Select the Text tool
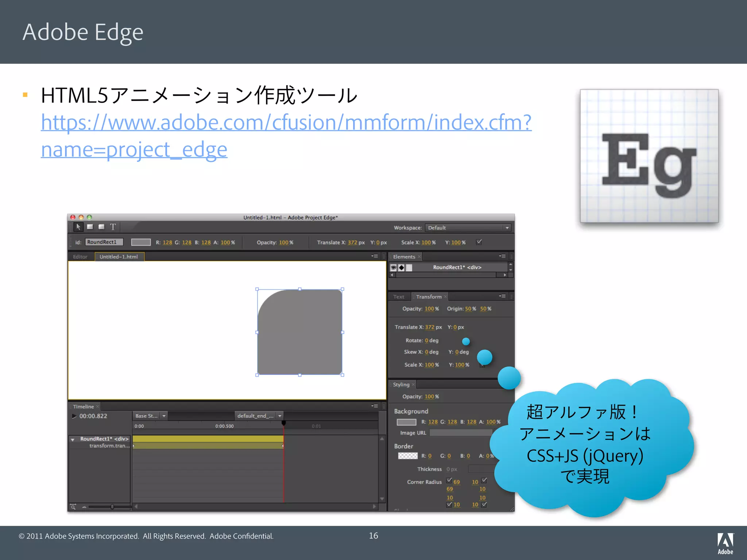 [113, 227]
